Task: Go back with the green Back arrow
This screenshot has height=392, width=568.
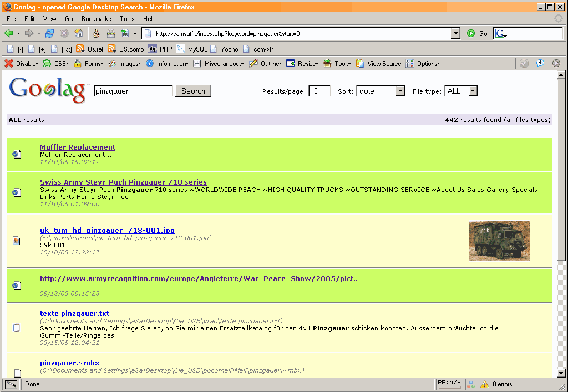Action: pyautogui.click(x=9, y=33)
